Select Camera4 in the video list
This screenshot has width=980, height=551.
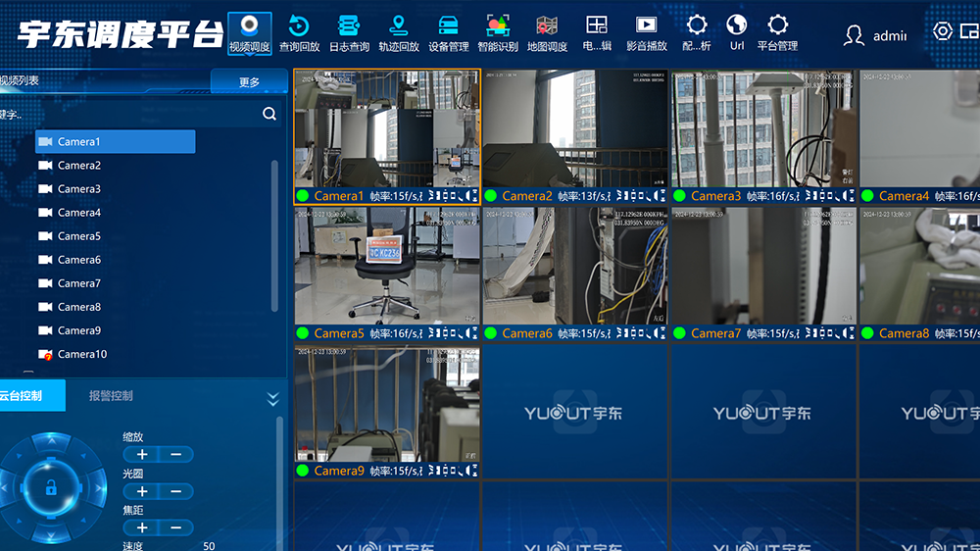pos(78,213)
